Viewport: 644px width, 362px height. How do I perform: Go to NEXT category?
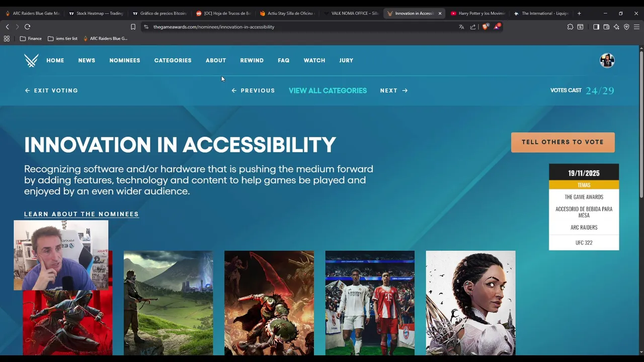click(x=394, y=90)
